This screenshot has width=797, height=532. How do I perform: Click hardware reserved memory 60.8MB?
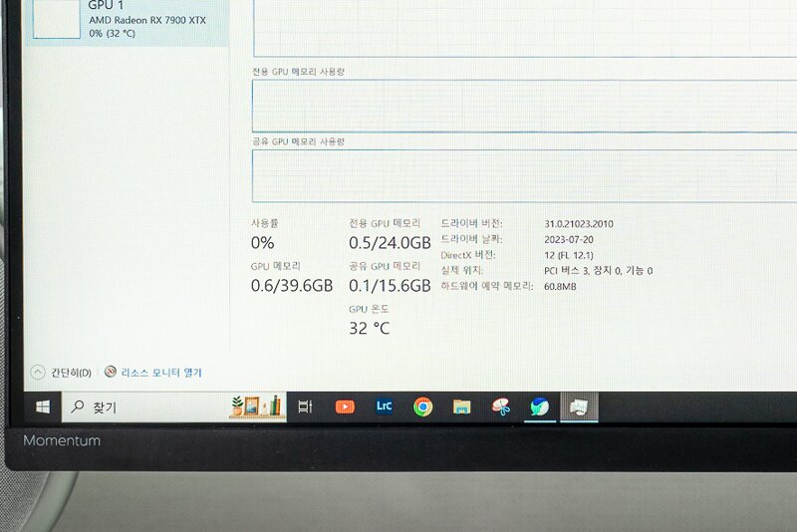(x=560, y=287)
